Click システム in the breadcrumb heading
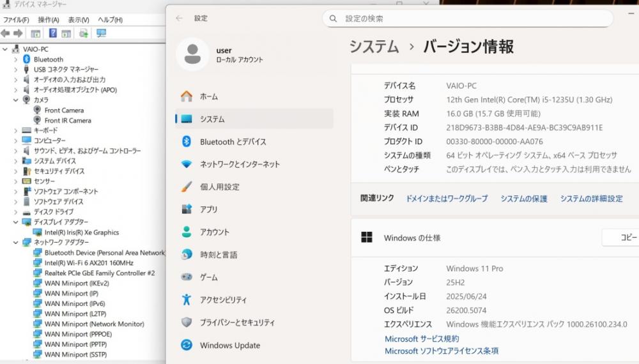This screenshot has width=639, height=364. 374,47
